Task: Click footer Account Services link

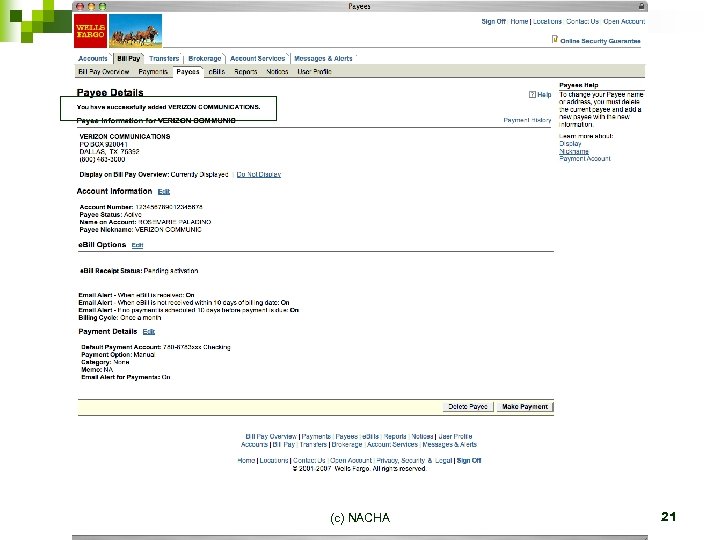Action: [392, 444]
